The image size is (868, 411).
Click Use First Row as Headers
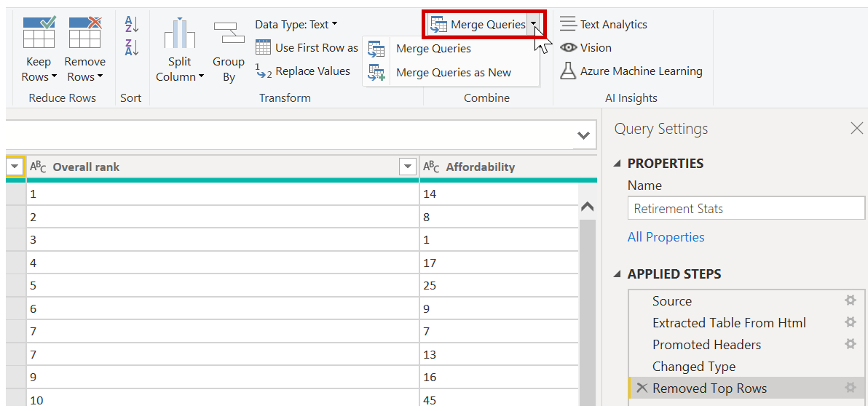coord(307,48)
